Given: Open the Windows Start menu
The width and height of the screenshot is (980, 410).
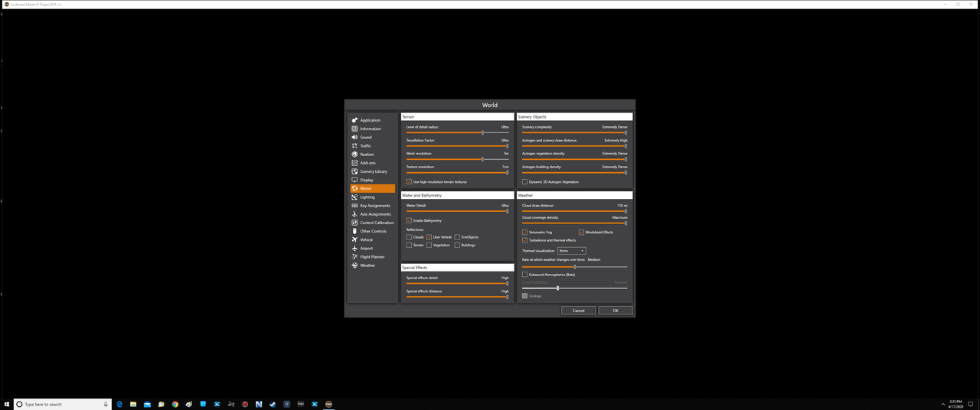Looking at the screenshot, I should [x=5, y=404].
